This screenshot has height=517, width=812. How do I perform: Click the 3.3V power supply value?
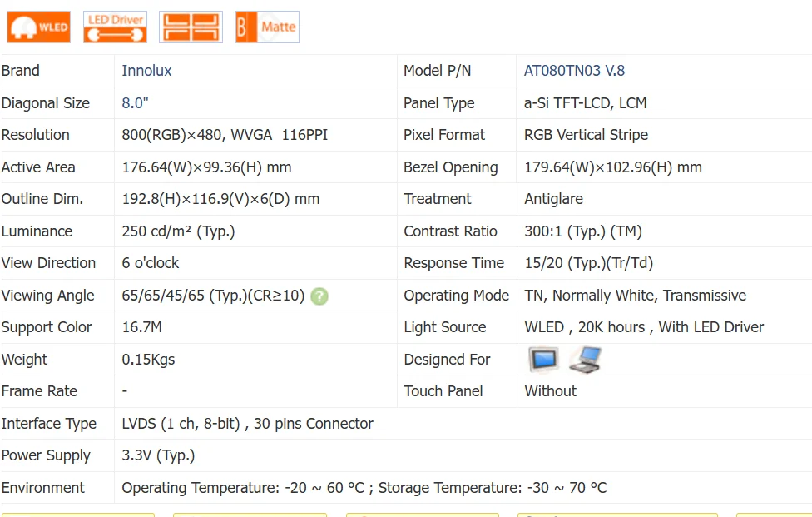pos(158,455)
